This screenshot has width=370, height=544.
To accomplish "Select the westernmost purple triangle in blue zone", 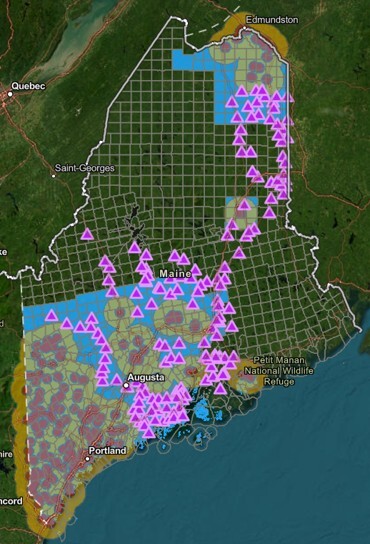I will coord(51,316).
